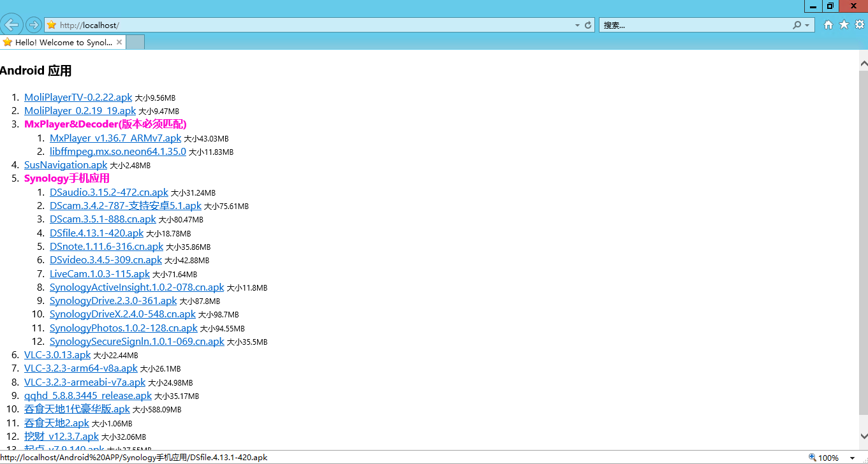Open DScam.3.4.2-787-支持安卓5.1.apk link

coord(126,206)
